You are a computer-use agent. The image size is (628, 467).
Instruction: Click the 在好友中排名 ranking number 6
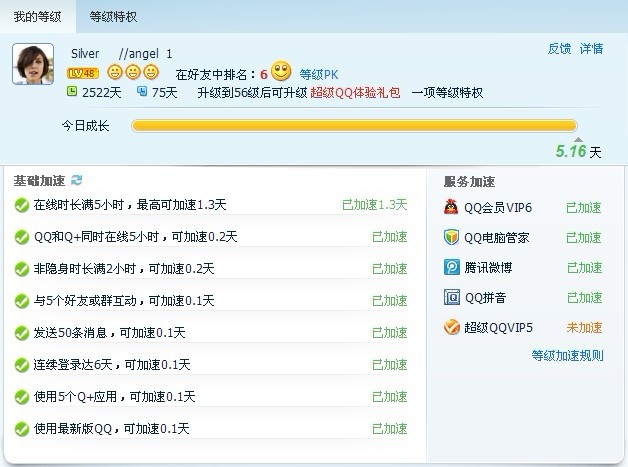(264, 74)
